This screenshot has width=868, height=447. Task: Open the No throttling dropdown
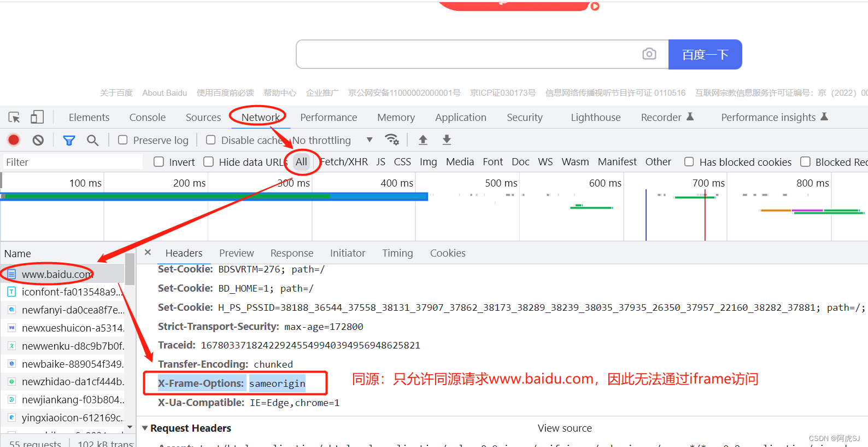[332, 141]
